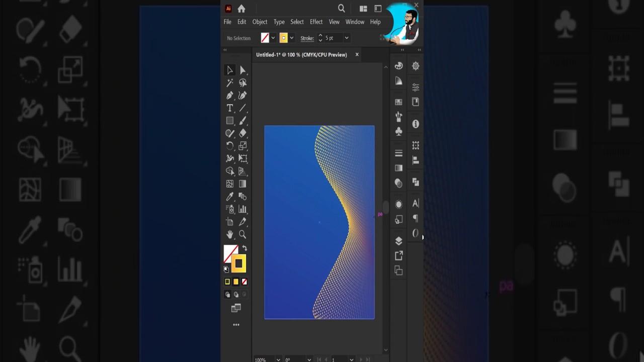
Task: Set paint to Gradient mode button
Action: tap(236, 282)
